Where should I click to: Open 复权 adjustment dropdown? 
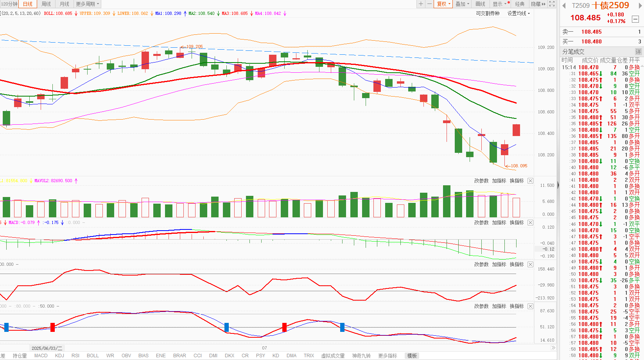(444, 4)
